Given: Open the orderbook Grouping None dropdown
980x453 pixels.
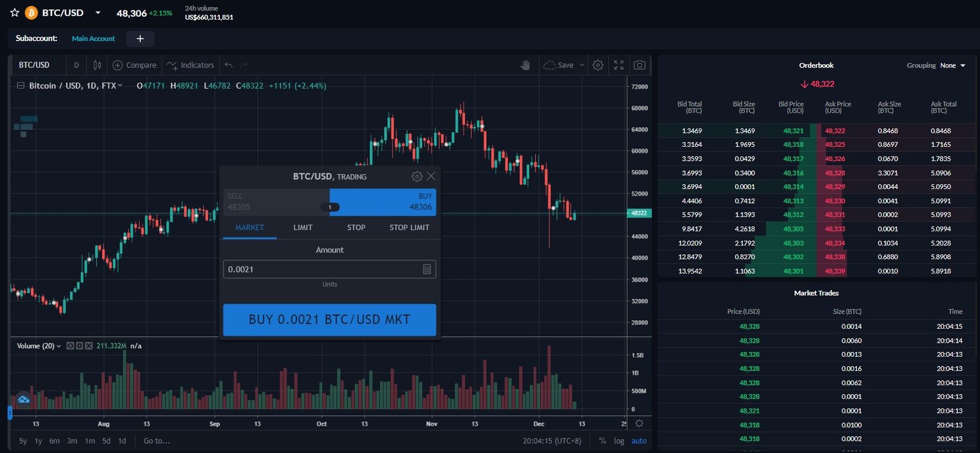Looking at the screenshot, I should coord(952,66).
